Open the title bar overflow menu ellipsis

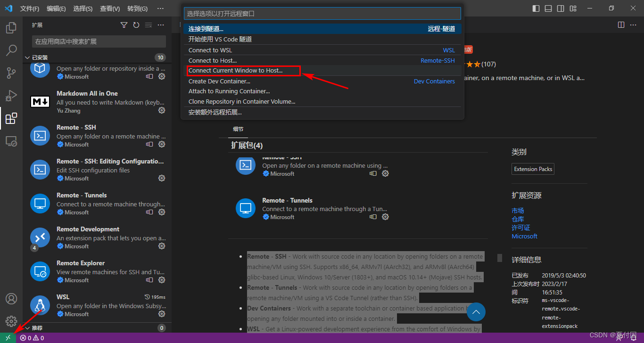point(160,8)
